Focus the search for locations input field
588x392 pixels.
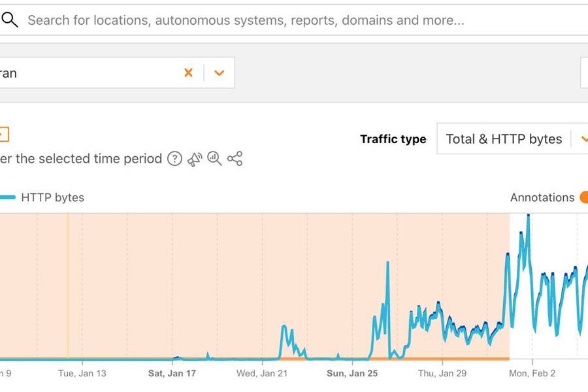click(294, 20)
